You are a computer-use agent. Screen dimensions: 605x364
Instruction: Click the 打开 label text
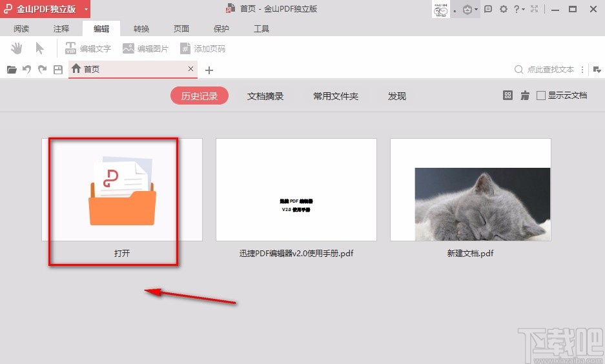[x=122, y=254]
